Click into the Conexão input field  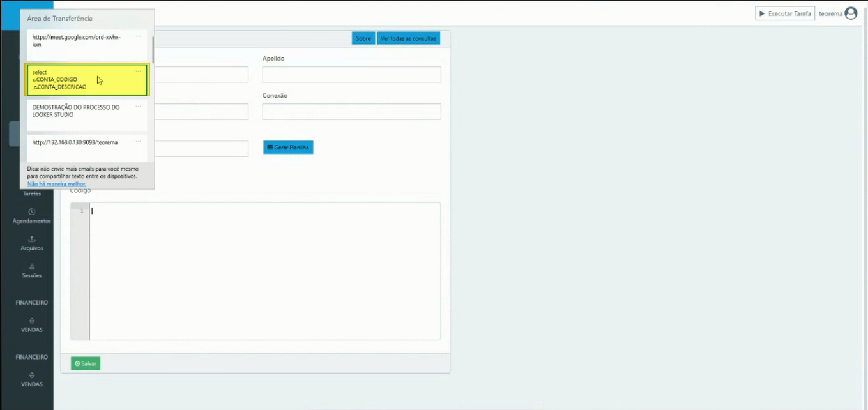click(x=351, y=112)
